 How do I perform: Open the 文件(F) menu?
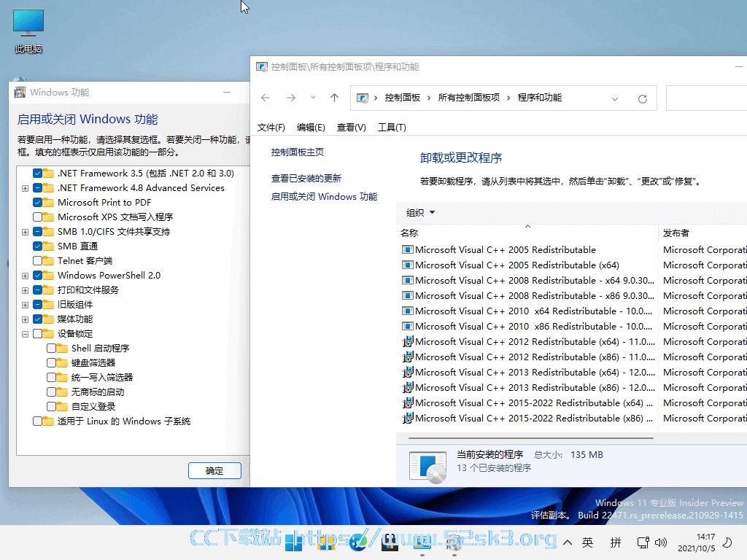tap(271, 128)
